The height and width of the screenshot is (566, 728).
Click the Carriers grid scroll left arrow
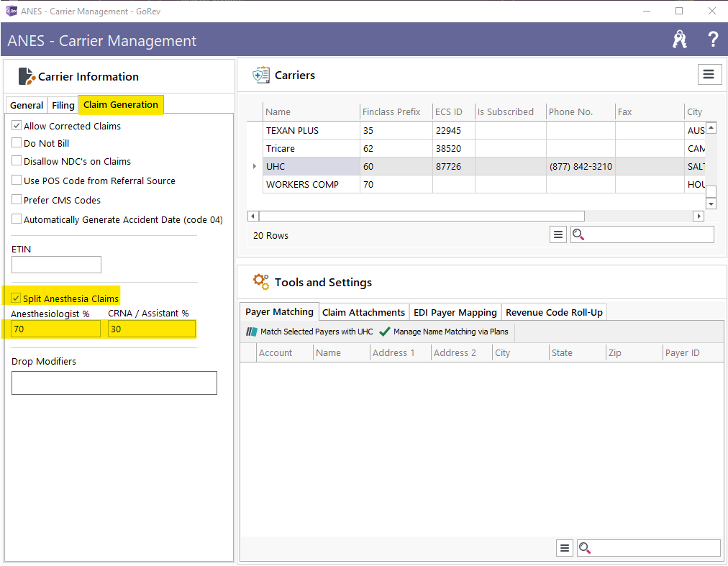[253, 216]
